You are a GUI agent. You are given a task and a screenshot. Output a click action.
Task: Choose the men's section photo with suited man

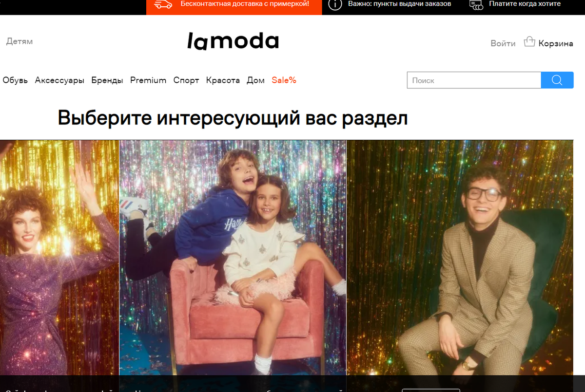pos(460,258)
